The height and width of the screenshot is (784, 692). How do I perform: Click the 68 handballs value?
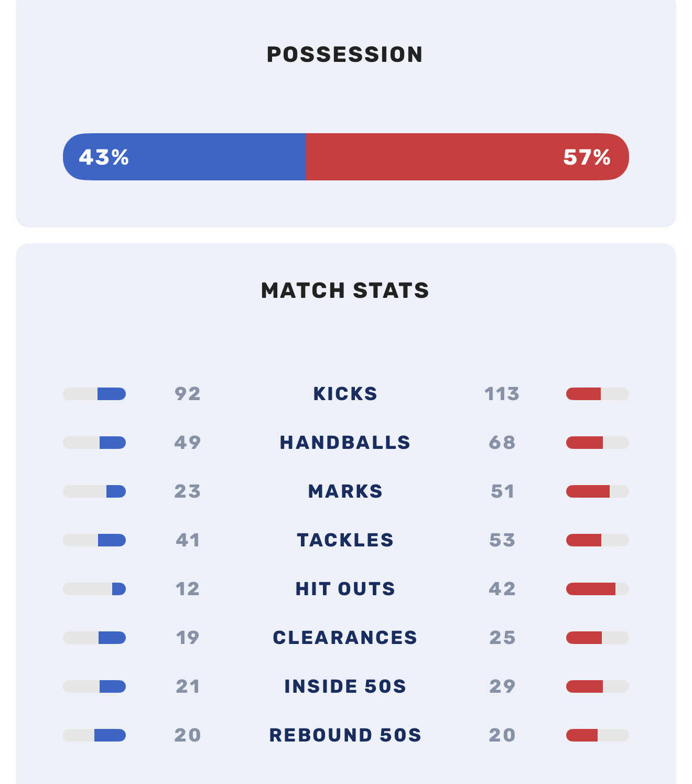point(502,443)
